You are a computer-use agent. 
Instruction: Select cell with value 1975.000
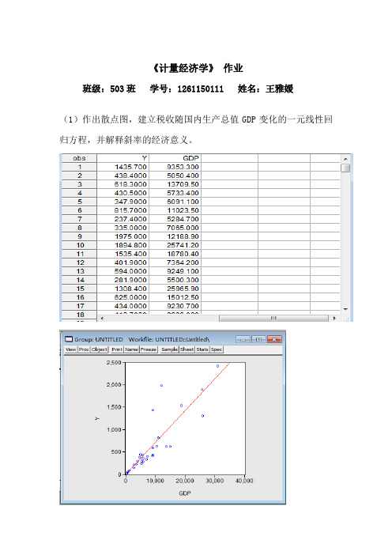122,236
